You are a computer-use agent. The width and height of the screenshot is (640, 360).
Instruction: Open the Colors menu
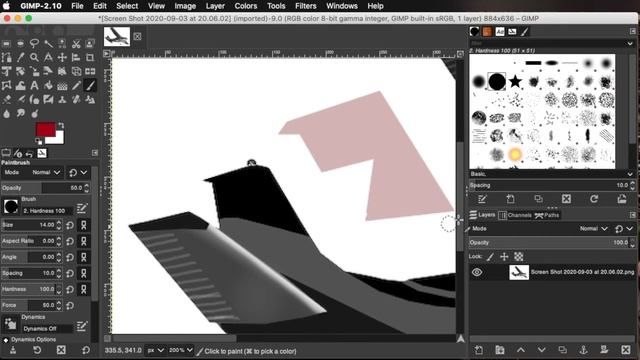[246, 6]
